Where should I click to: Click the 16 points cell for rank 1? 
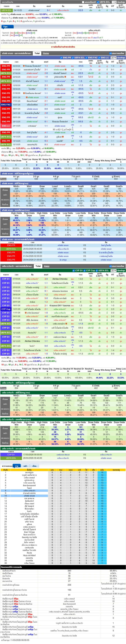click(102, 472)
